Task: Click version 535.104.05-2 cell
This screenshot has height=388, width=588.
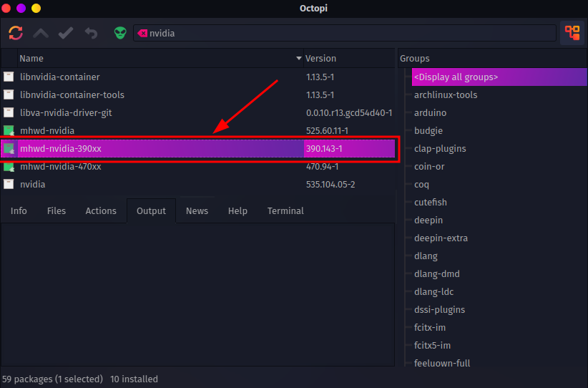Action: [330, 184]
